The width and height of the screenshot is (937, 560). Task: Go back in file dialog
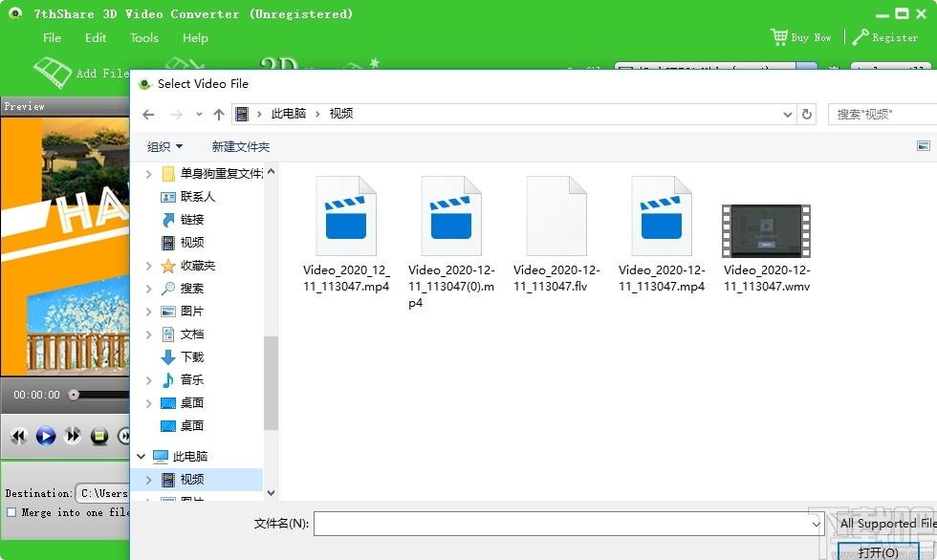click(149, 114)
